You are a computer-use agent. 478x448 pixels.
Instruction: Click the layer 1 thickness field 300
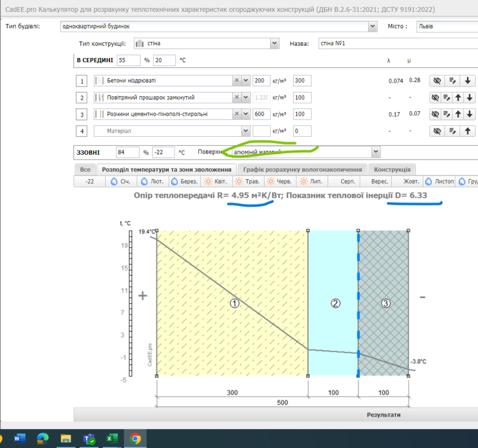click(x=302, y=81)
